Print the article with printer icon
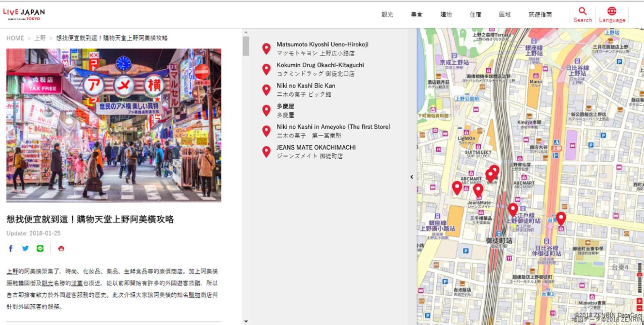Viewport: 644px width, 325px height. 61,248
